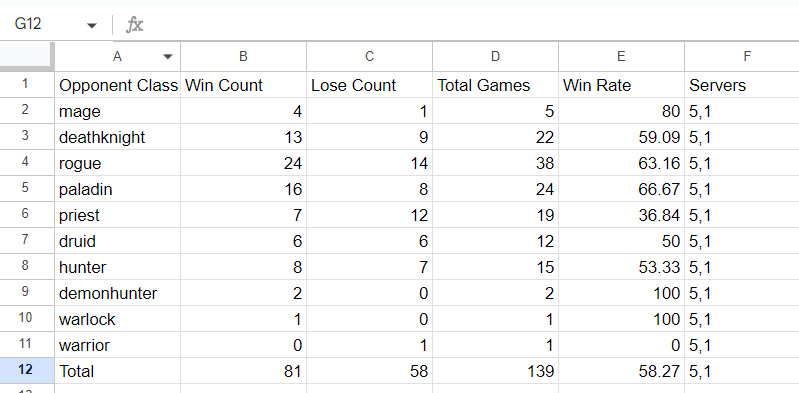Click the Win Rate cell showing 63.16

[x=621, y=163]
